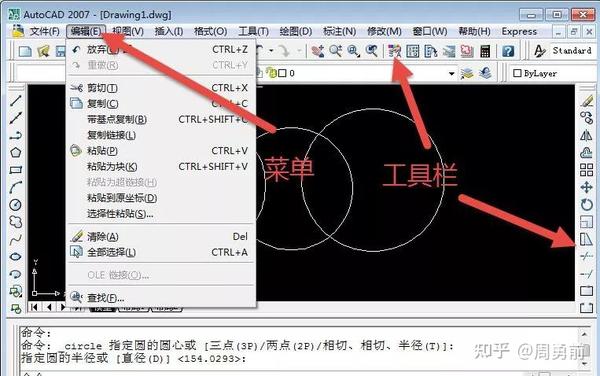The height and width of the screenshot is (376, 600).
Task: Click the Layer Previous icon
Action: (x=485, y=73)
